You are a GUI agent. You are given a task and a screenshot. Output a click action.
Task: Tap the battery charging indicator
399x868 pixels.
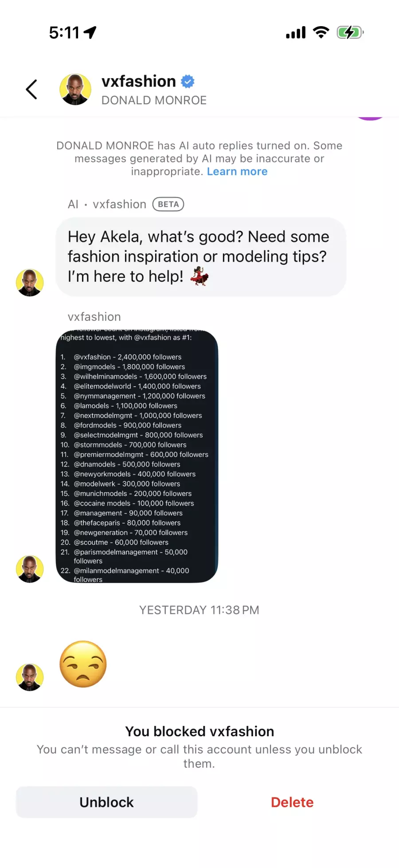pyautogui.click(x=350, y=32)
